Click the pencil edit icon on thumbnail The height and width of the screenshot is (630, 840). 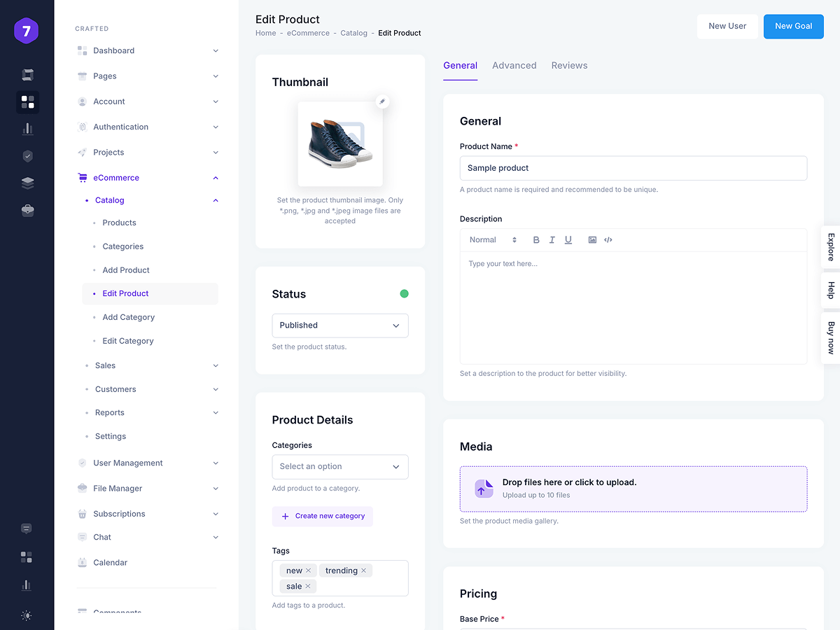pos(381,101)
